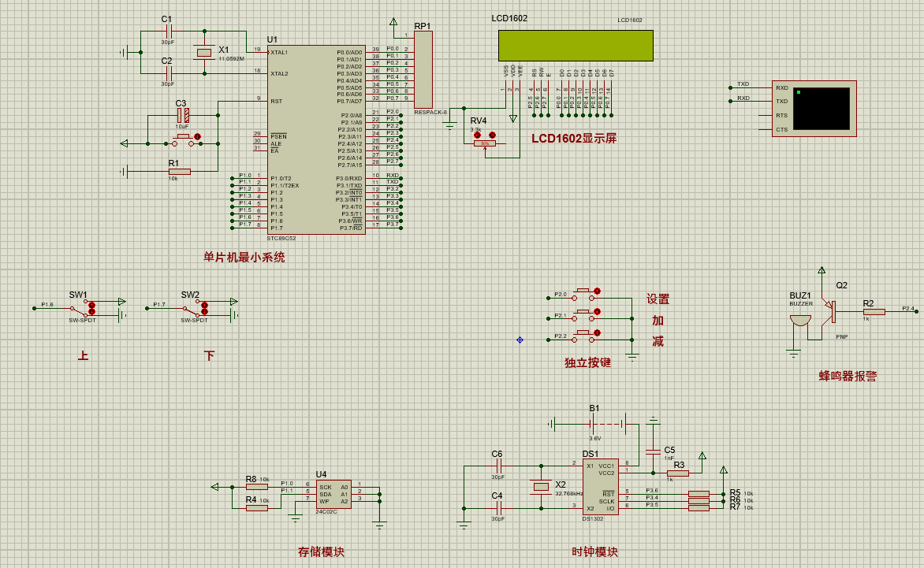The image size is (924, 568).
Task: Click the left red adjust dot on RV4
Action: (477, 136)
